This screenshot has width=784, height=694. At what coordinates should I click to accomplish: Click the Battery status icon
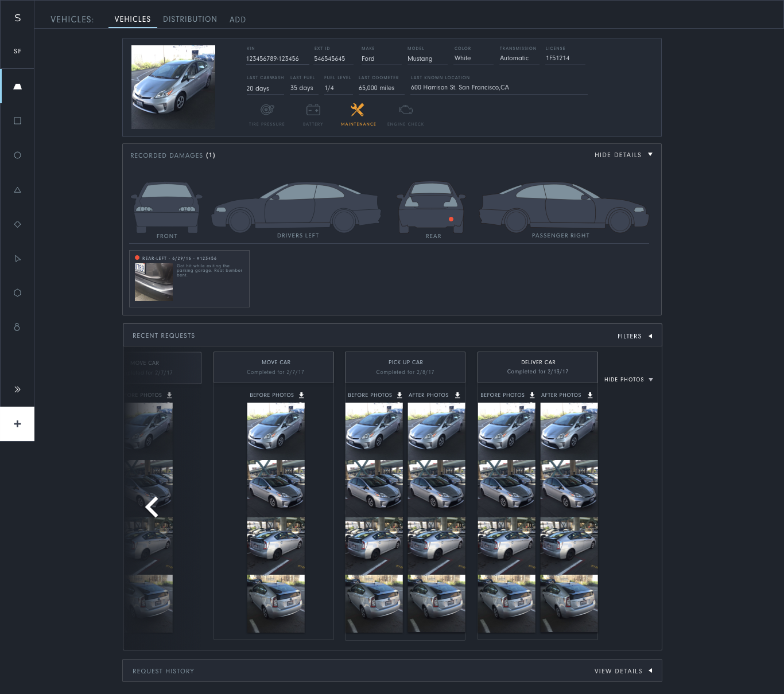pyautogui.click(x=313, y=110)
